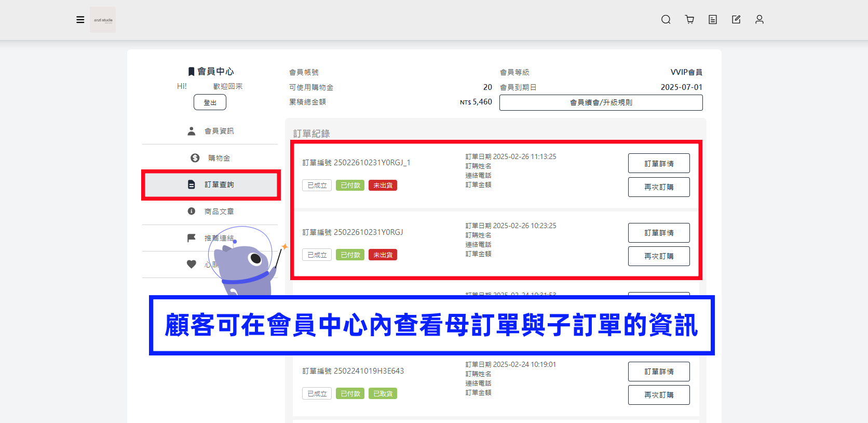The width and height of the screenshot is (868, 423).
Task: Click the expiry date 2025-07-01
Action: [x=682, y=87]
